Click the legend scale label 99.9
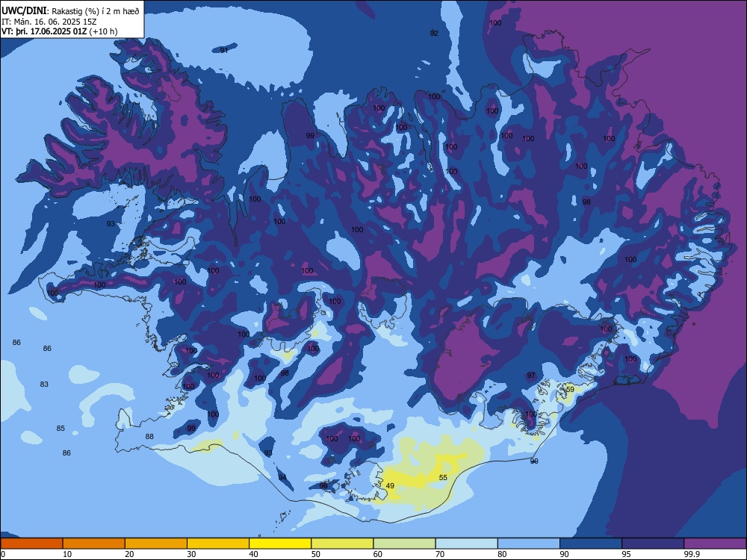Screen dimensions: 747x560 tap(691, 554)
